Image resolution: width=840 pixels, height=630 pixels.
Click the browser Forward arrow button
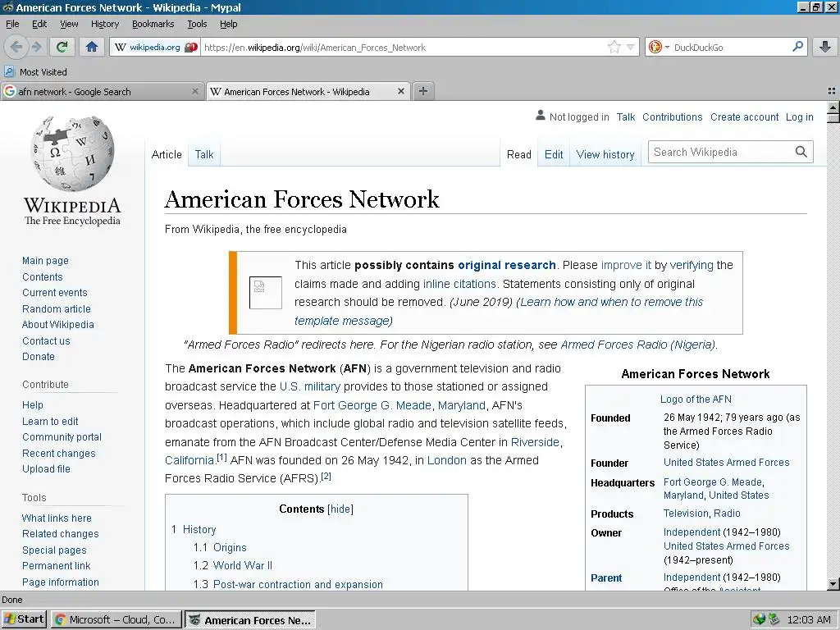[x=36, y=47]
